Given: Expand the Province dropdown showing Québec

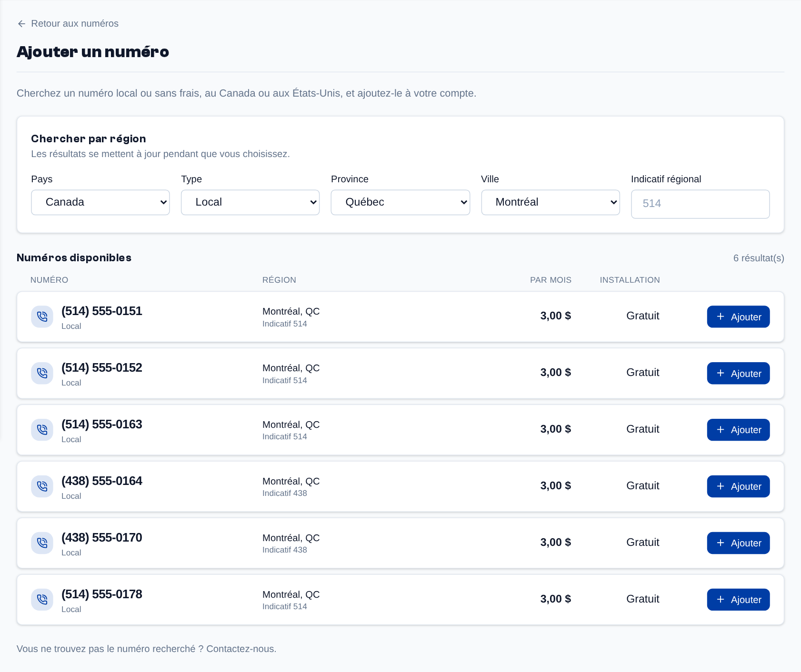Looking at the screenshot, I should 400,202.
